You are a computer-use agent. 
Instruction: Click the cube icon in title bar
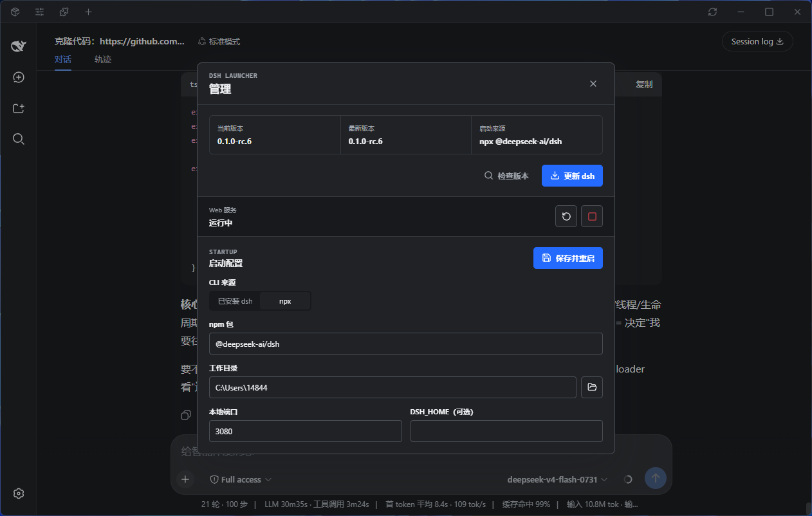(15, 12)
